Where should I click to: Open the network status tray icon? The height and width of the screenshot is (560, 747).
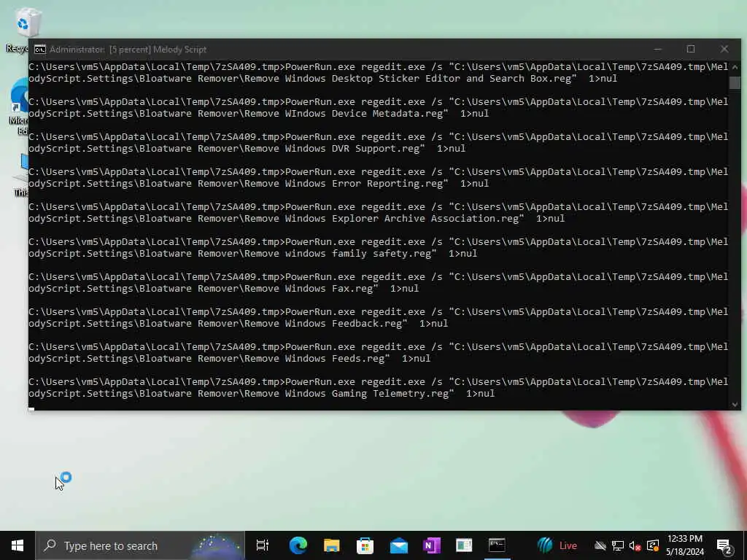618,545
